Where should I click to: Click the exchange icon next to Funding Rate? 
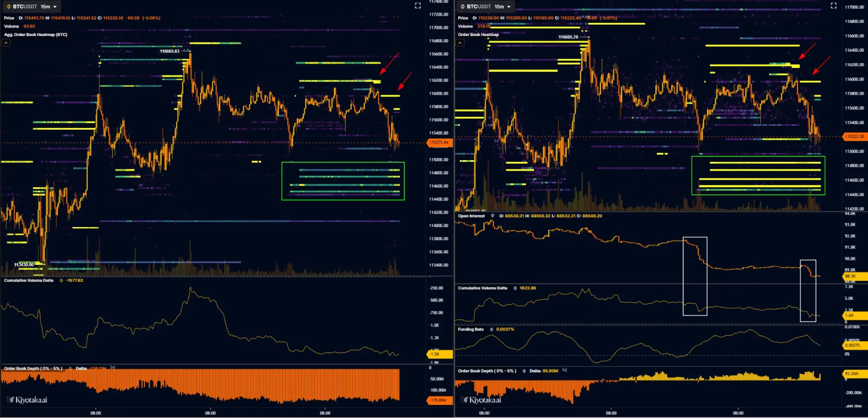coord(491,329)
